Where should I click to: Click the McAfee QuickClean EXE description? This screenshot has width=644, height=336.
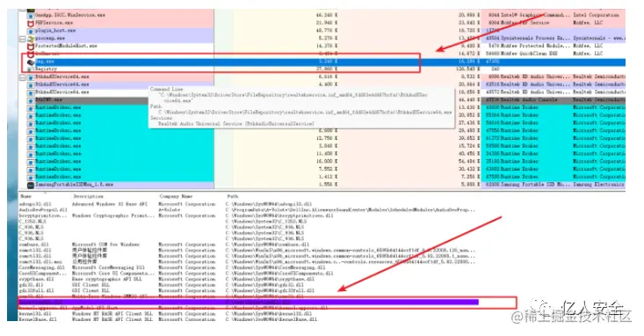coord(528,54)
